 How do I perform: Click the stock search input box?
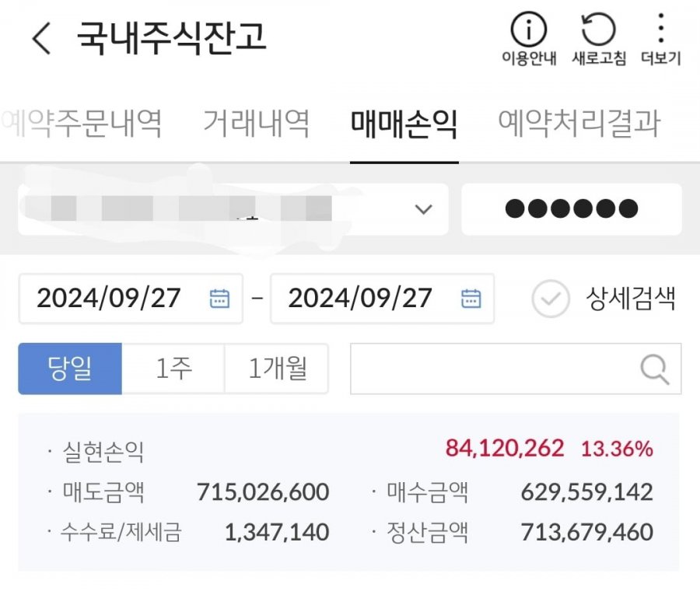click(494, 369)
